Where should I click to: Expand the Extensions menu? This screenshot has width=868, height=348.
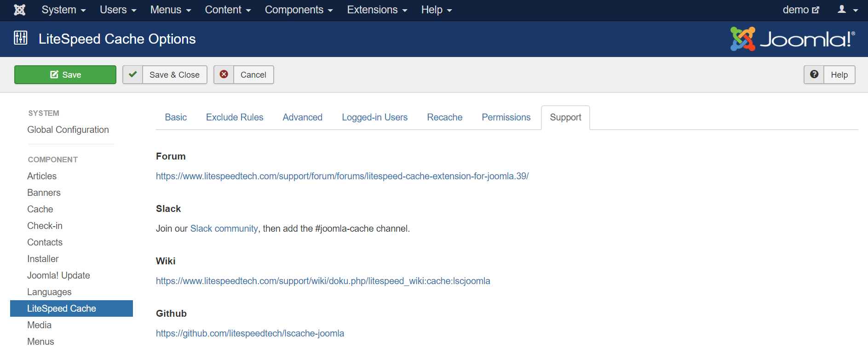(377, 10)
